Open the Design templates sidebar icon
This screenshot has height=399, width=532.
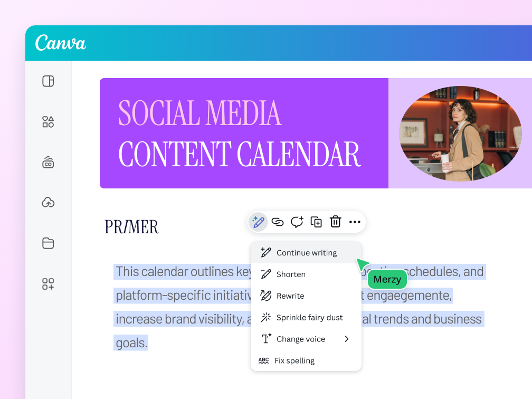(48, 81)
